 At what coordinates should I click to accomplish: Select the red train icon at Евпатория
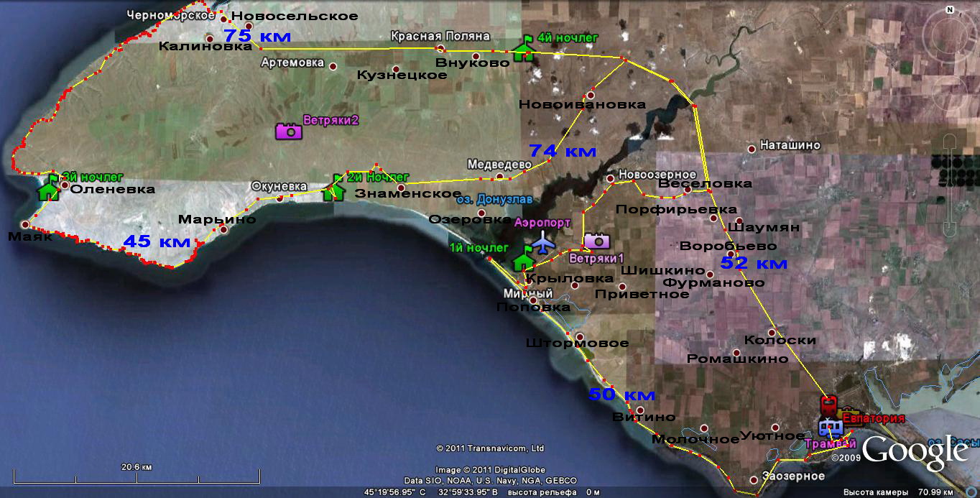pos(829,404)
